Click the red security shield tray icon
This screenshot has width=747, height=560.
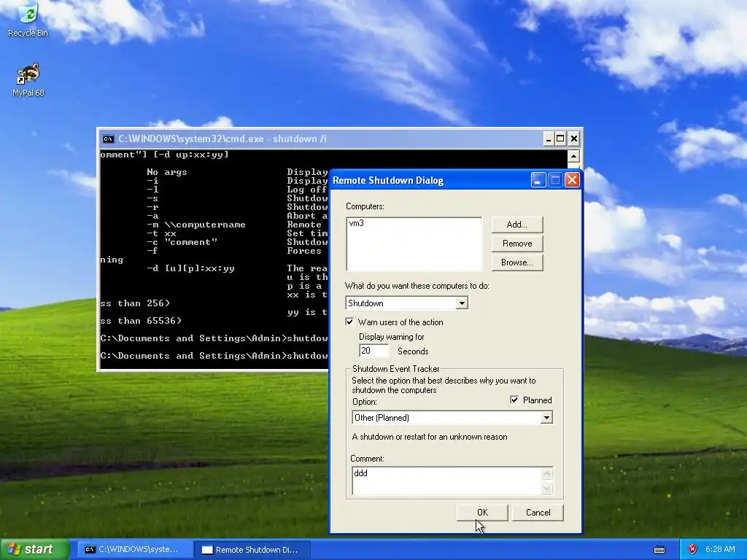tap(693, 549)
